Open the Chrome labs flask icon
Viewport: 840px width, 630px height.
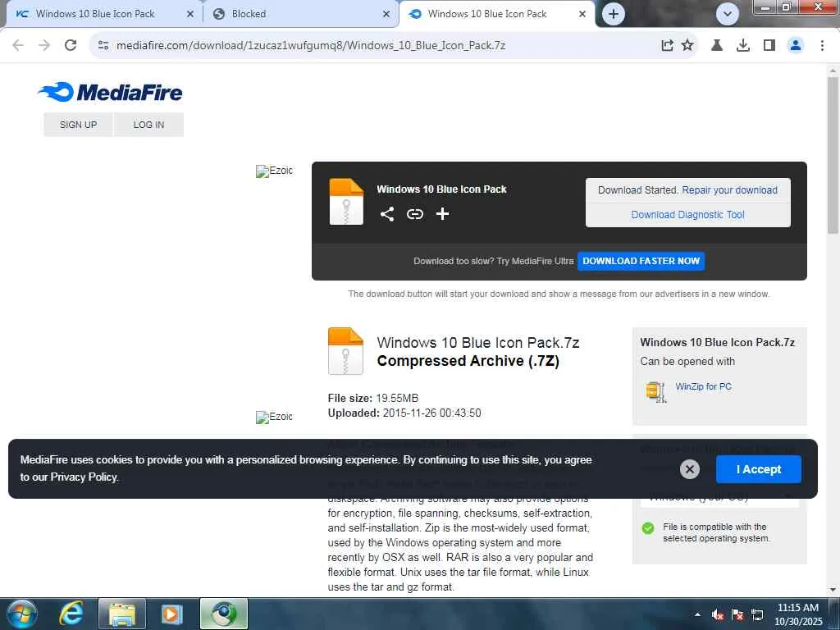[x=717, y=46]
